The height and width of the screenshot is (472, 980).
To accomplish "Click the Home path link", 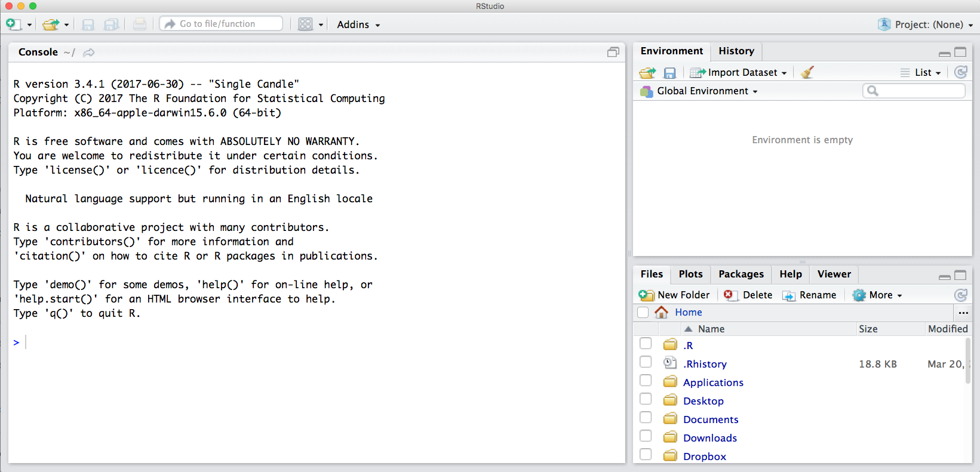I will click(x=689, y=313).
